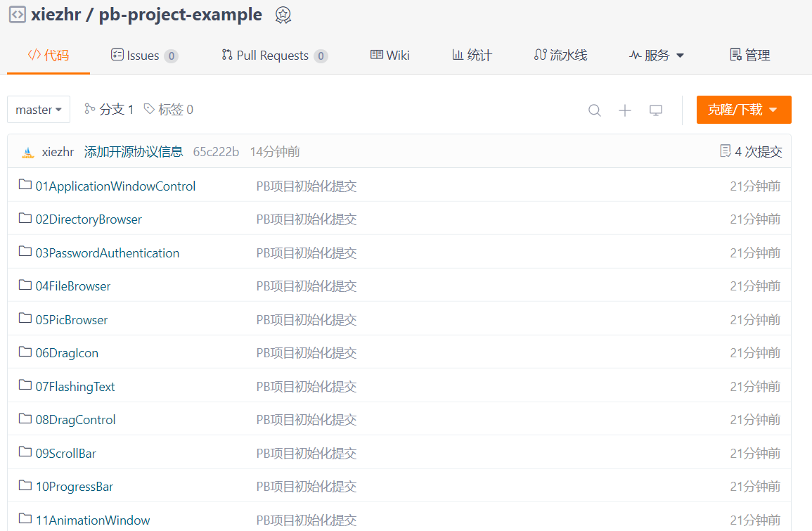Click the plus icon to add file

[625, 110]
